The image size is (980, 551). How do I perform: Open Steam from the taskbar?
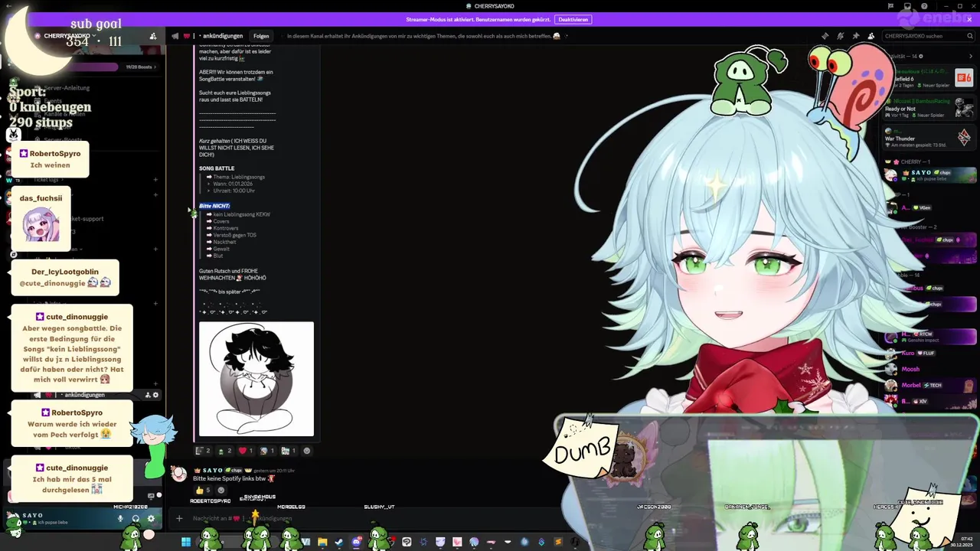coord(339,542)
